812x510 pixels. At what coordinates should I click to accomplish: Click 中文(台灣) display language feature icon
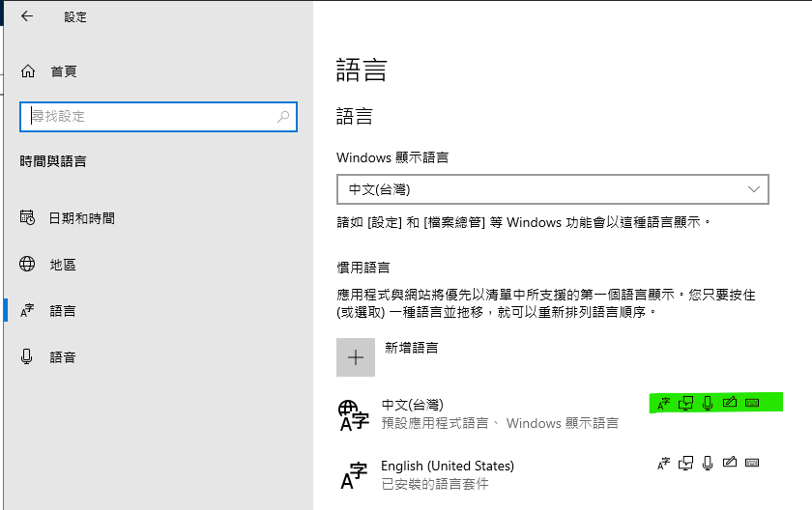[664, 404]
